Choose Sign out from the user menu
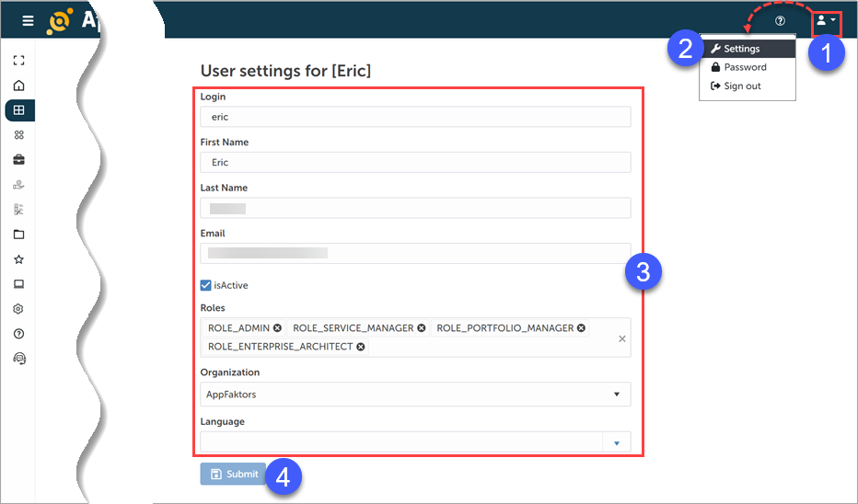Viewport: 858px width, 504px height. point(742,86)
